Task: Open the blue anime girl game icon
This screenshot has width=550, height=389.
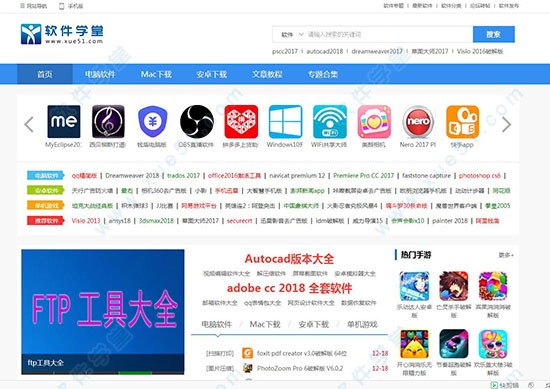Action: click(x=414, y=286)
